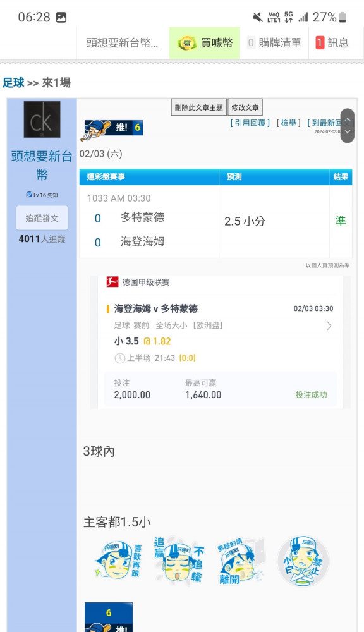Click the 引用回覆 quote reply link
Image resolution: width=364 pixels, height=632 pixels.
(250, 123)
